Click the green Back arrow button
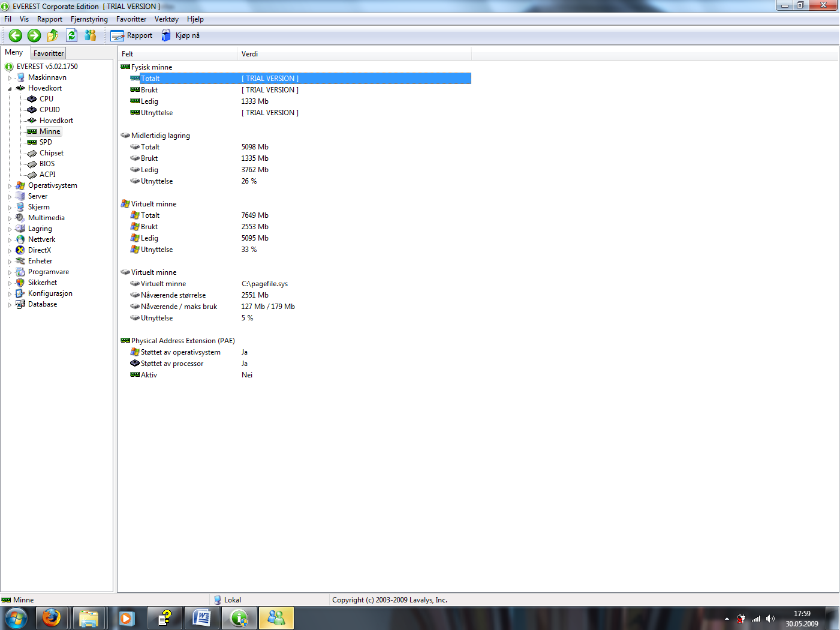Viewport: 840px width, 630px height. [16, 35]
